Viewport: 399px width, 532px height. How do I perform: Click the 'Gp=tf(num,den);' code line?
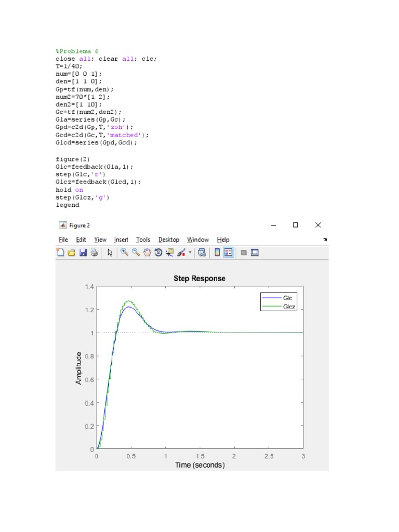85,89
